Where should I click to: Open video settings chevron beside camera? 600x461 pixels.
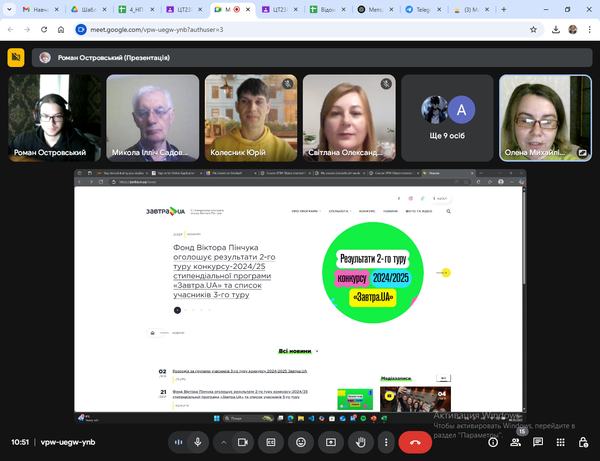(222, 441)
